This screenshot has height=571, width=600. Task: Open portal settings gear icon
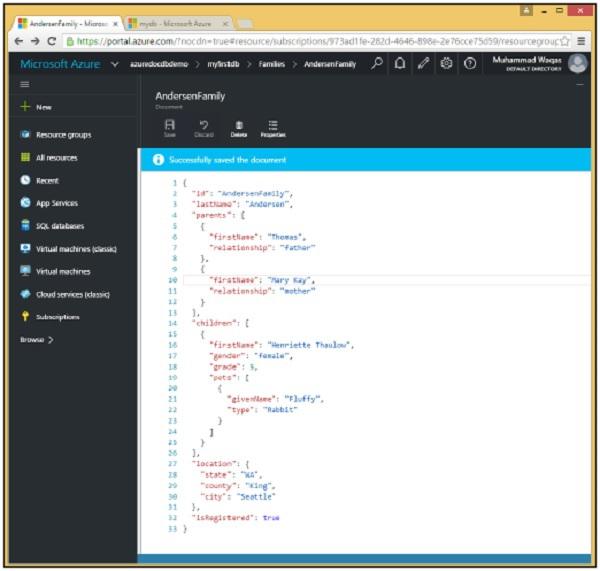click(446, 63)
